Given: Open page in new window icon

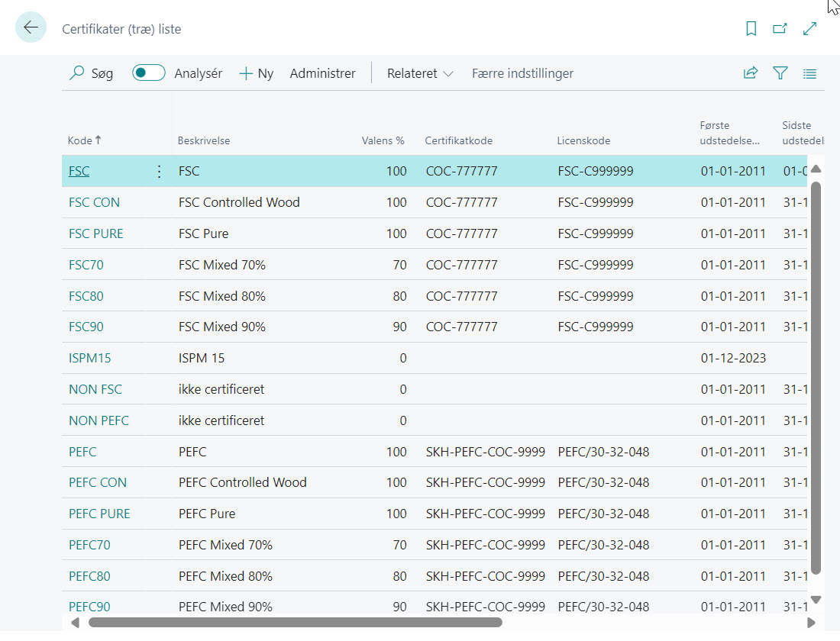Looking at the screenshot, I should point(780,28).
